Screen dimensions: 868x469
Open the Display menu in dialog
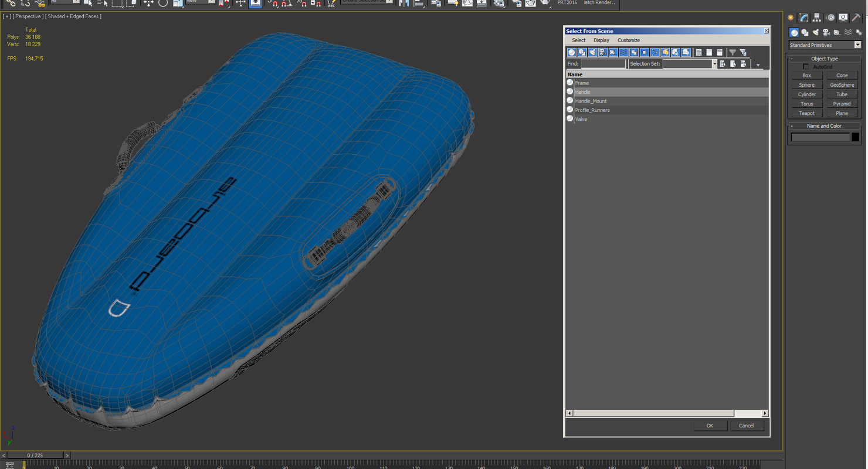pyautogui.click(x=601, y=40)
